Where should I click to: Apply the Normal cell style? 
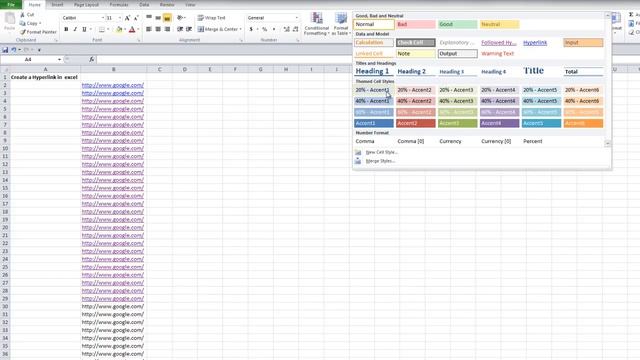click(x=374, y=24)
